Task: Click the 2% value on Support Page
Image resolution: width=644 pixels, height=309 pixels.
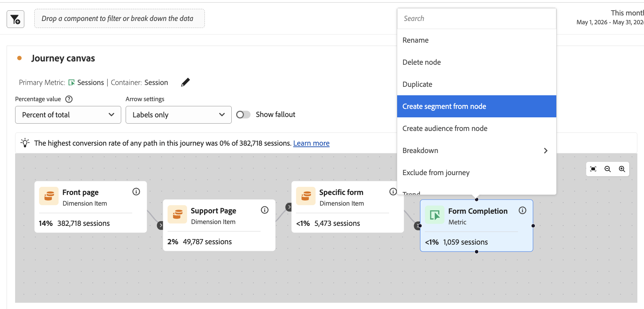Action: click(173, 242)
